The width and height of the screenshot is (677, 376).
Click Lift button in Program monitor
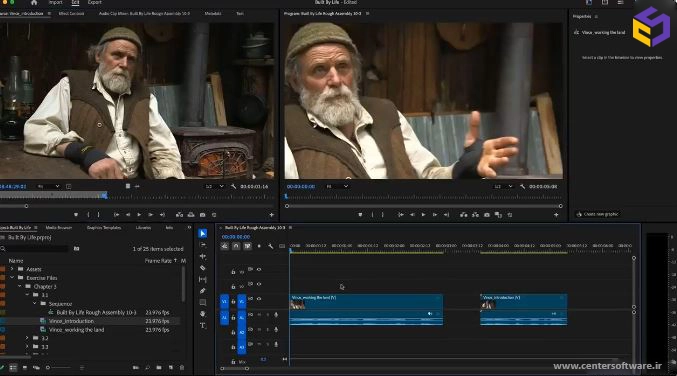click(464, 215)
